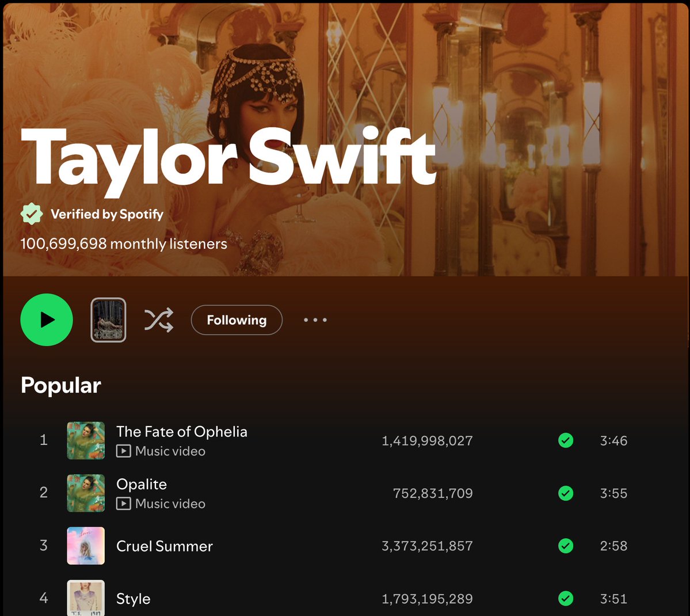Screen dimensions: 690x616
Task: Click the Verified by Spotify text
Action: tap(107, 214)
